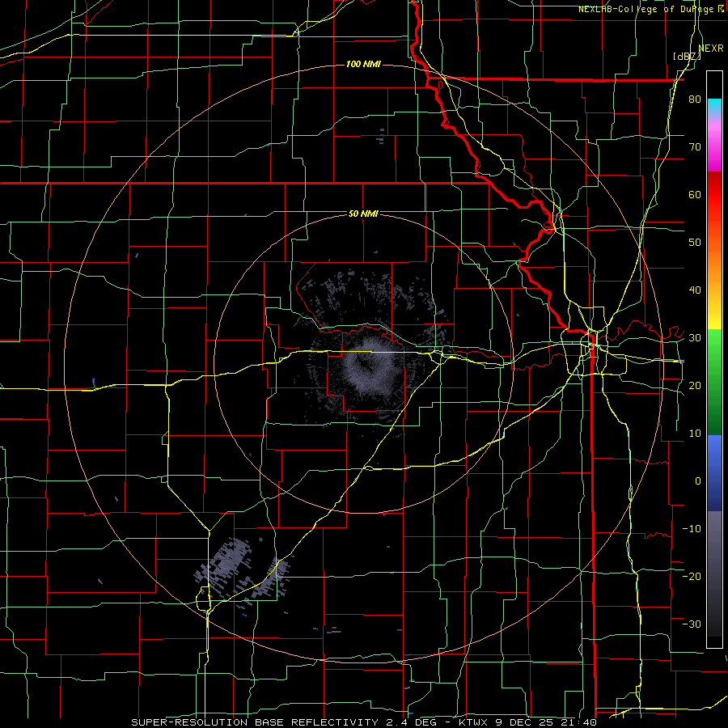Click the 30 value on dBZ scale

(x=695, y=337)
